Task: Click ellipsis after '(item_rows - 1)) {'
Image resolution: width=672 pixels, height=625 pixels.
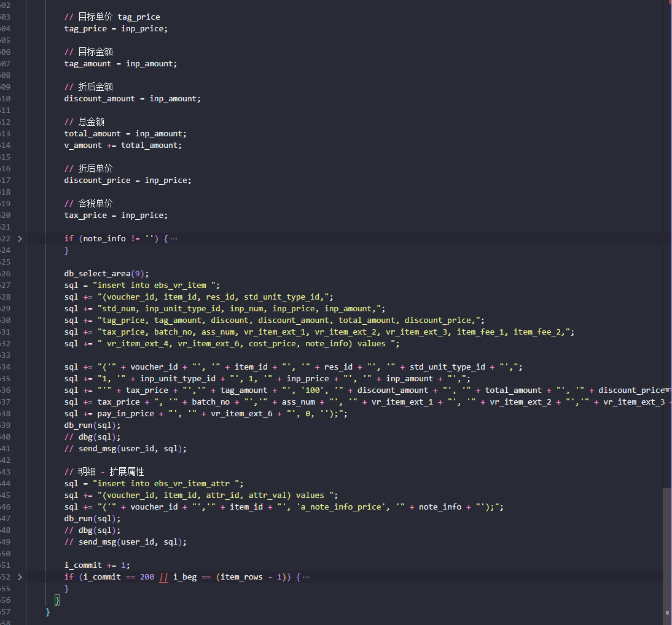Action: click(306, 577)
